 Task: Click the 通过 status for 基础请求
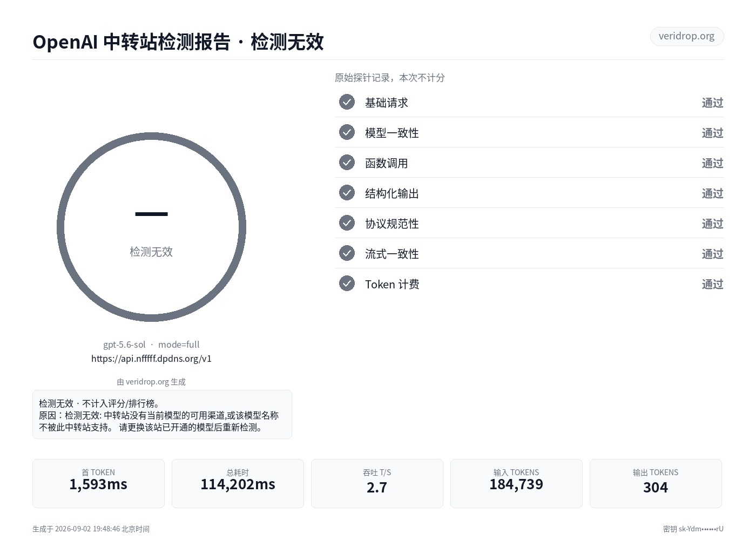pyautogui.click(x=712, y=103)
